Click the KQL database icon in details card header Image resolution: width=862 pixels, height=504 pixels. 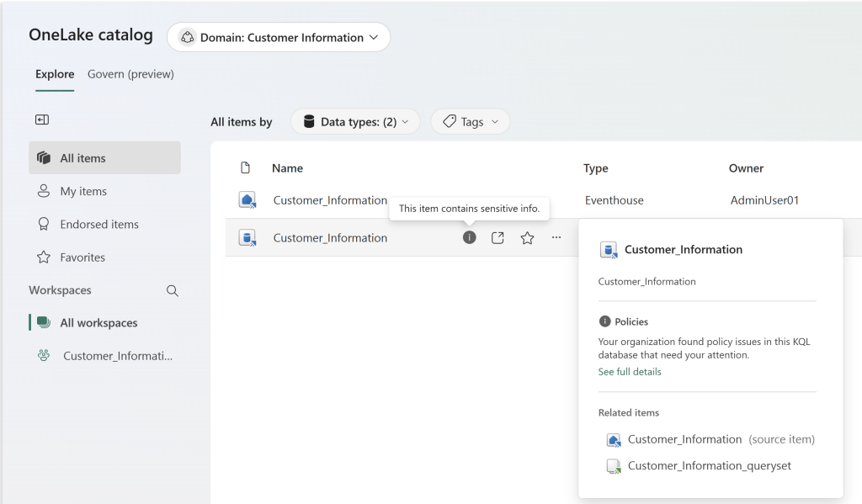coord(609,250)
